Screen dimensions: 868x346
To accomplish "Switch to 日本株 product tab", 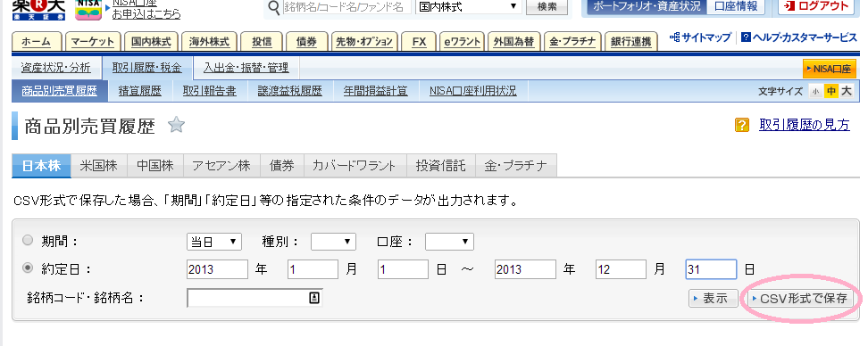I will point(41,166).
